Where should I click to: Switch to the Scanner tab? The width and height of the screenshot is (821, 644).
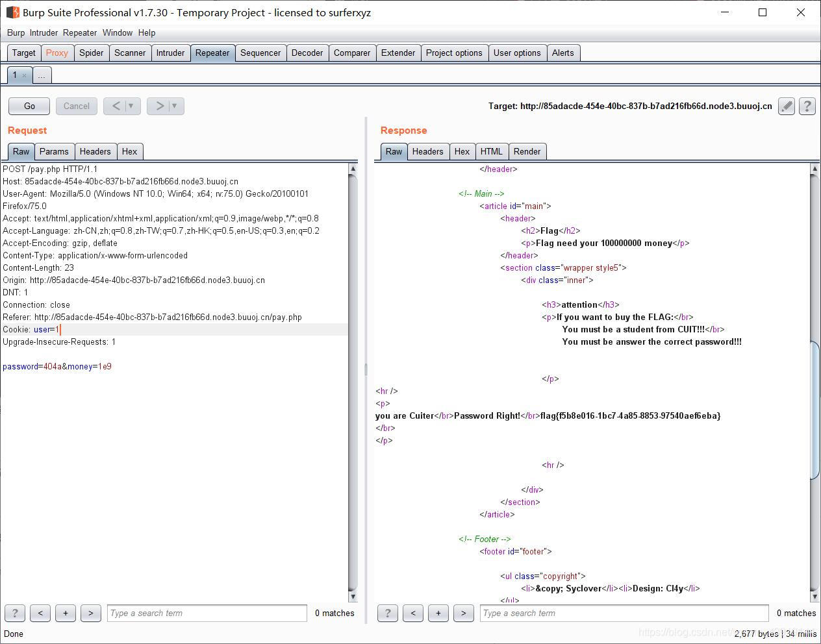click(130, 53)
